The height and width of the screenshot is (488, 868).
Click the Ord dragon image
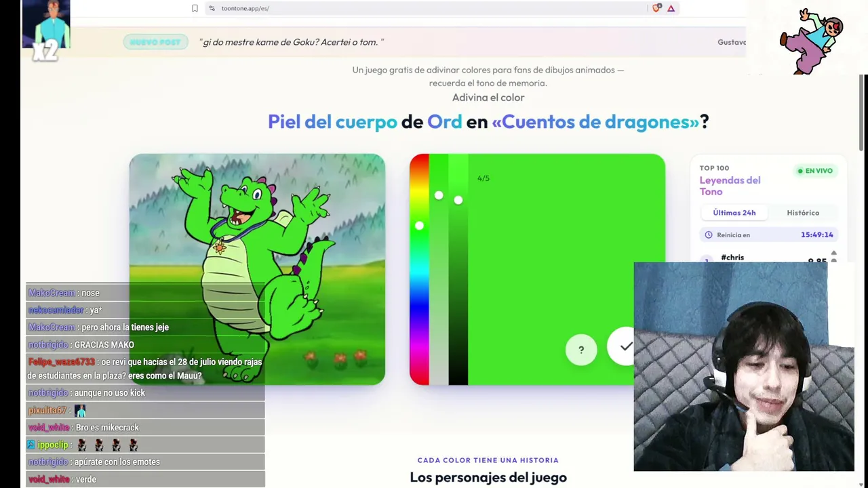point(257,269)
